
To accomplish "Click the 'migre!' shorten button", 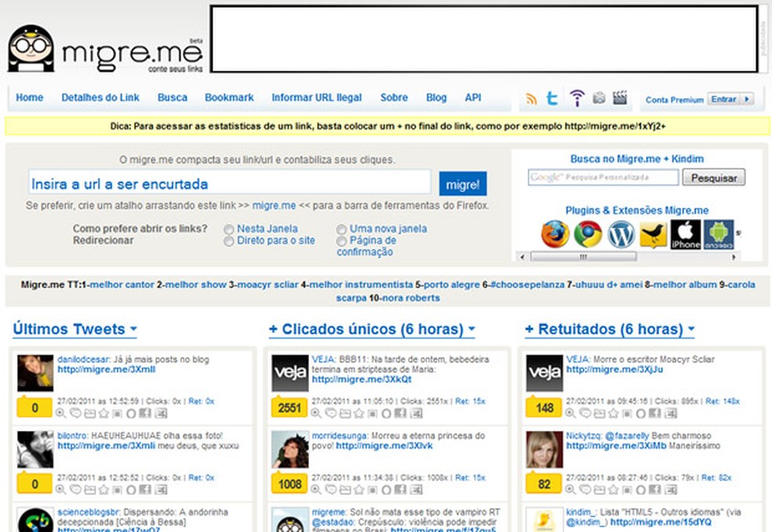I will coord(463,183).
